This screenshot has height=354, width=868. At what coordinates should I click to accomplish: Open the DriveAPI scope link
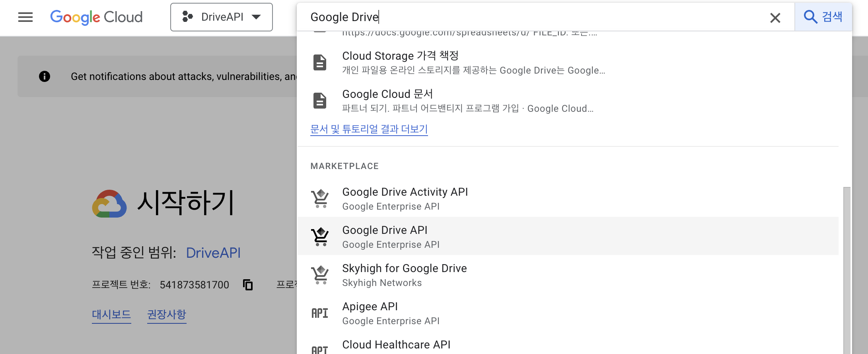tap(213, 253)
